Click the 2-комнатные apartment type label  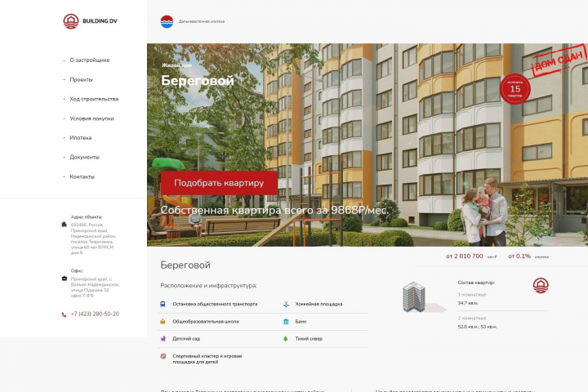(472, 318)
